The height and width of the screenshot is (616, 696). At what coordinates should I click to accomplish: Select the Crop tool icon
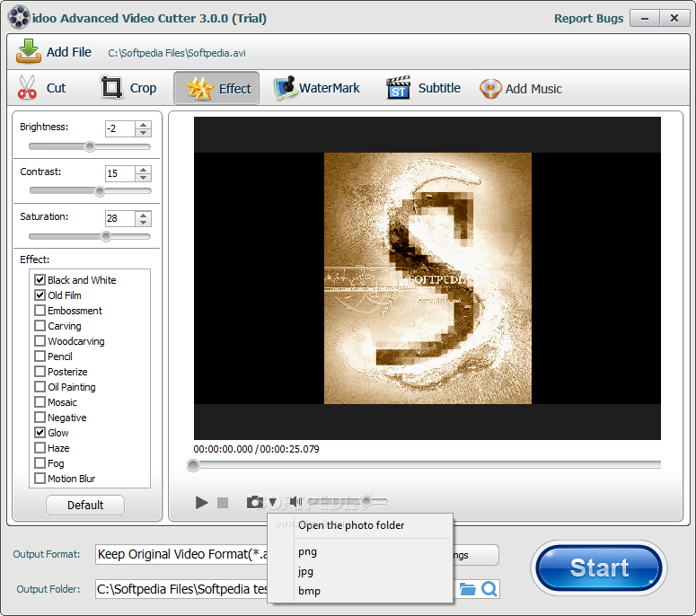[111, 87]
